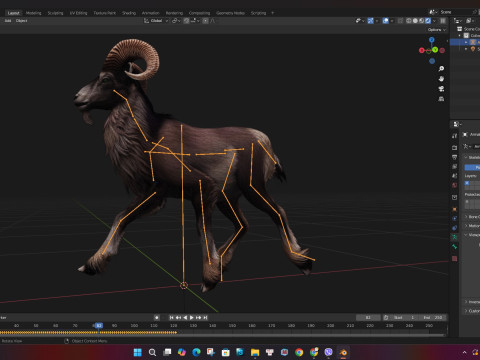Toggle the proportional editing button
This screenshot has height=360, width=480.
point(206,21)
